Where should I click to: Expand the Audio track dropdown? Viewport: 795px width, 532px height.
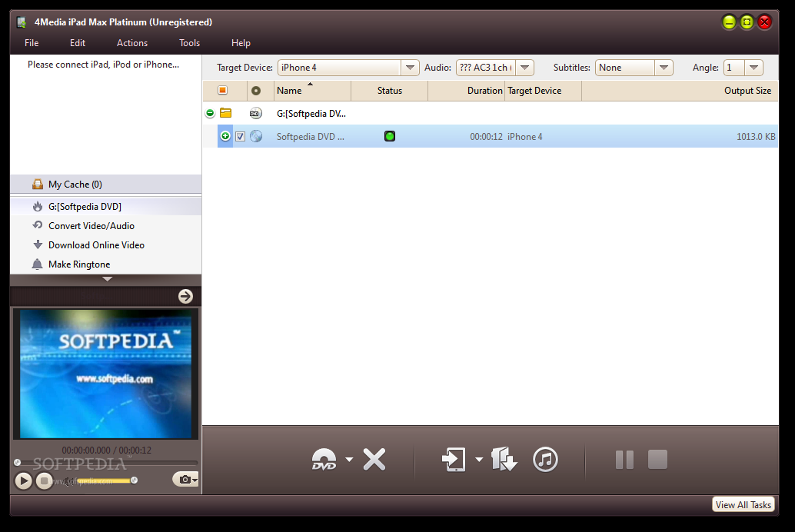[525, 68]
